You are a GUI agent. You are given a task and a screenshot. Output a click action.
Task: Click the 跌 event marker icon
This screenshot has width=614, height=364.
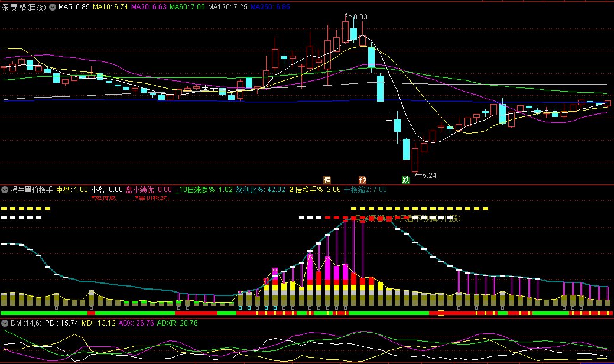click(x=405, y=180)
